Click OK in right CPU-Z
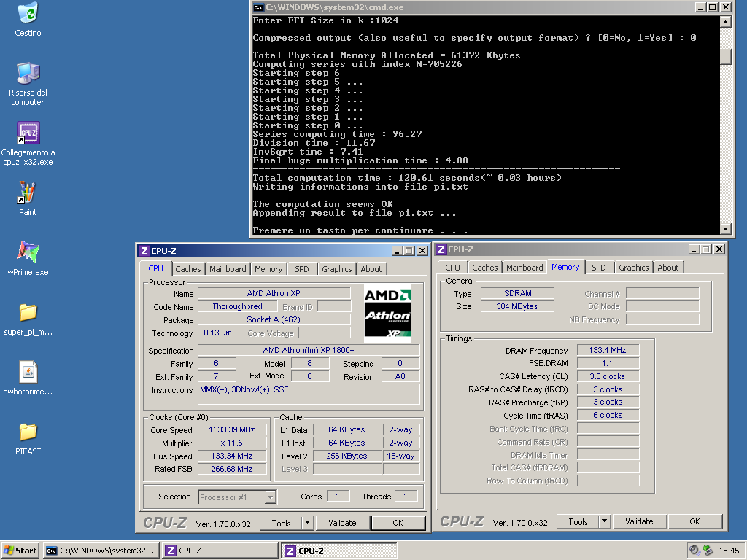The image size is (747, 560). (x=695, y=521)
